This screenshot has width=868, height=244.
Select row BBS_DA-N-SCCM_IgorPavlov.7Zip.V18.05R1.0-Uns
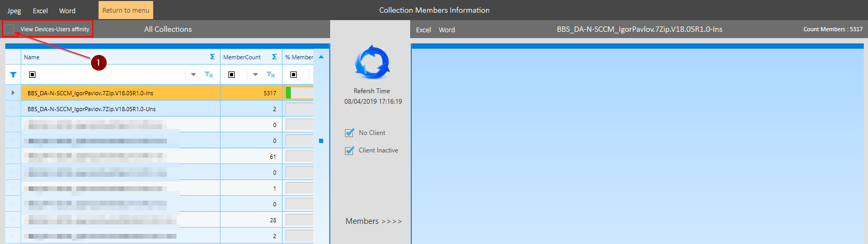(x=121, y=109)
